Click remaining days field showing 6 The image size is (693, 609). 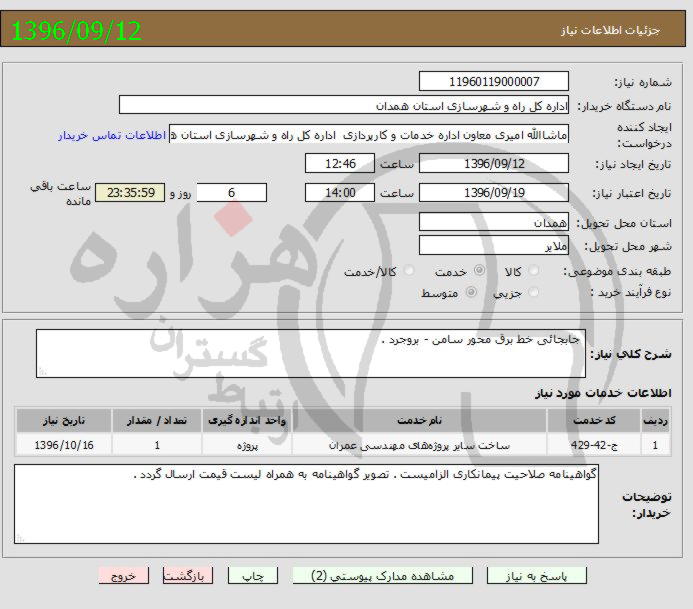tap(232, 193)
